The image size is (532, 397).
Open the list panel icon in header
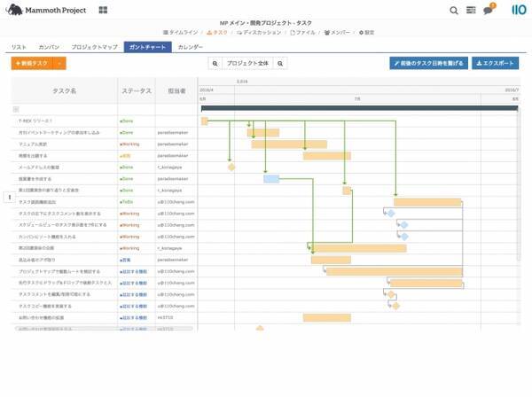pos(471,11)
